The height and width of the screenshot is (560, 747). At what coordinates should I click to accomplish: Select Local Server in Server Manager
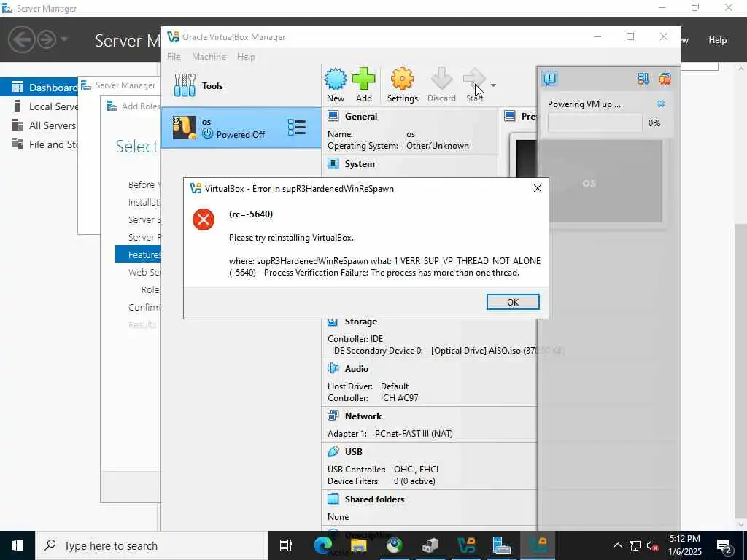pyautogui.click(x=44, y=106)
